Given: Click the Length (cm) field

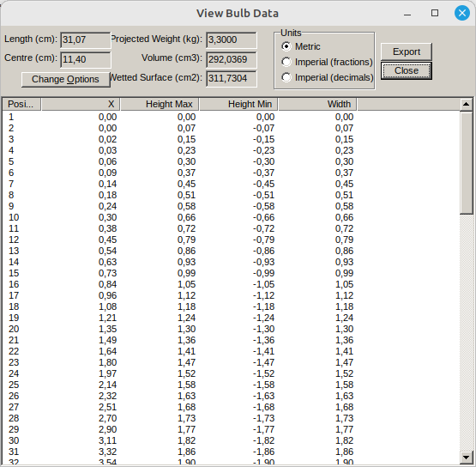Looking at the screenshot, I should pos(86,40).
